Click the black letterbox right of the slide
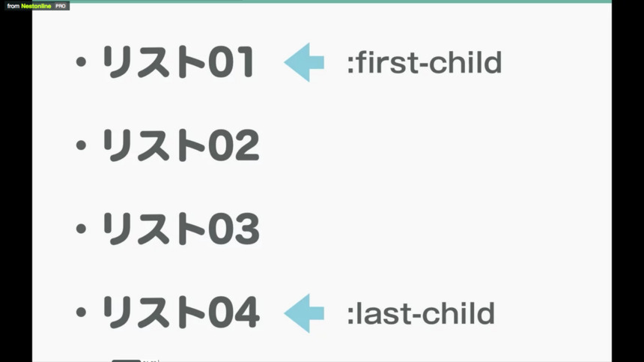644x362 pixels. [628, 181]
